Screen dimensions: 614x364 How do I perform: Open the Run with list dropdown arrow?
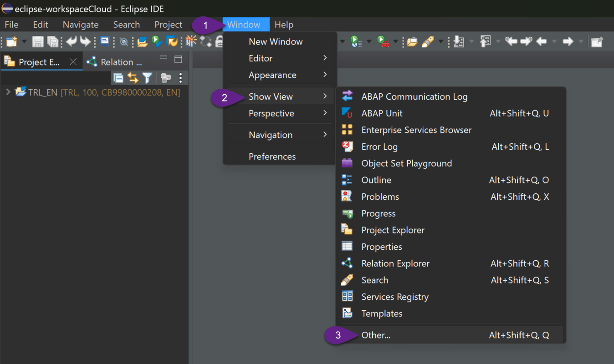pyautogui.click(x=368, y=42)
